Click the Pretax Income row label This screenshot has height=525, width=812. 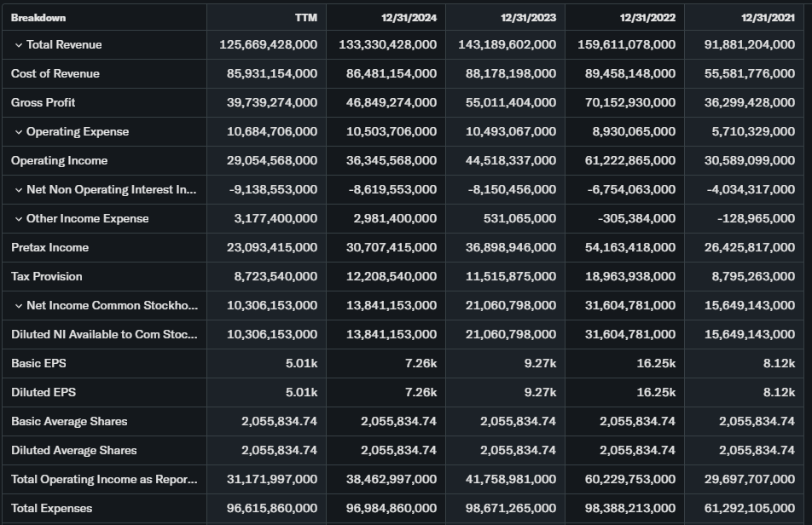coord(49,247)
